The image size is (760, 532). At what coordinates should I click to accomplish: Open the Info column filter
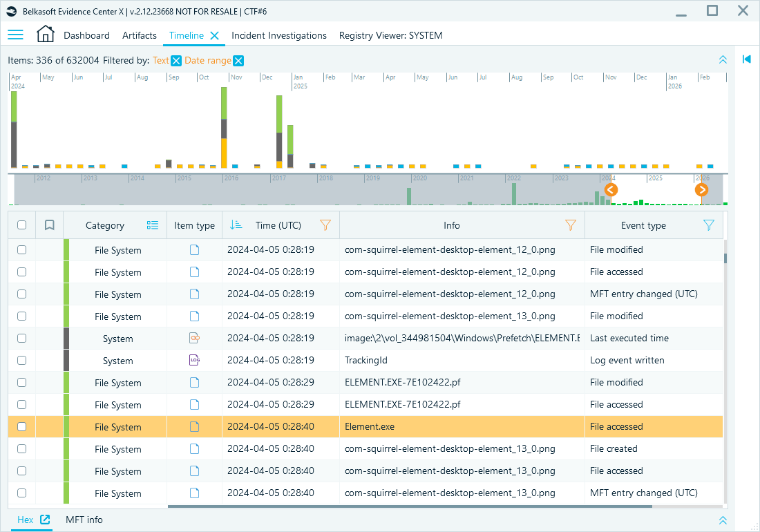click(571, 225)
